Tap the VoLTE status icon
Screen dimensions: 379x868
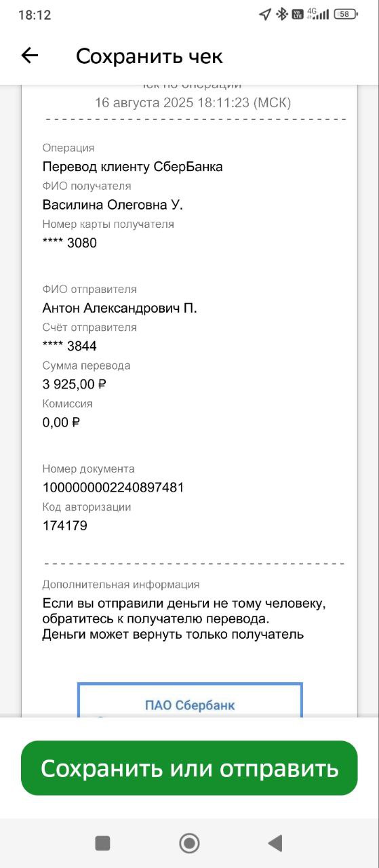298,14
